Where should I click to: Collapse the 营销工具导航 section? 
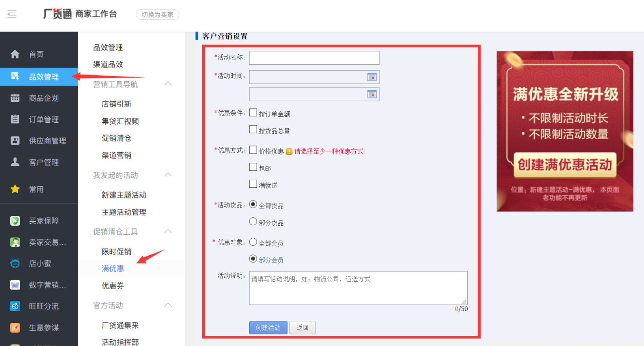[x=168, y=84]
